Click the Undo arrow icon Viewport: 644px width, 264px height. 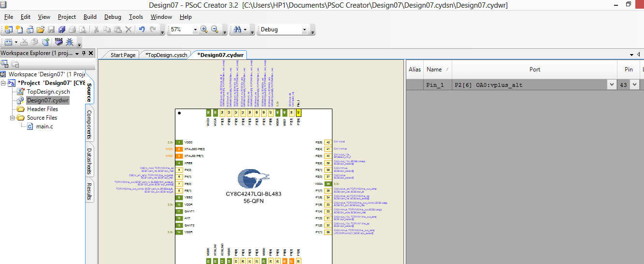(142, 29)
